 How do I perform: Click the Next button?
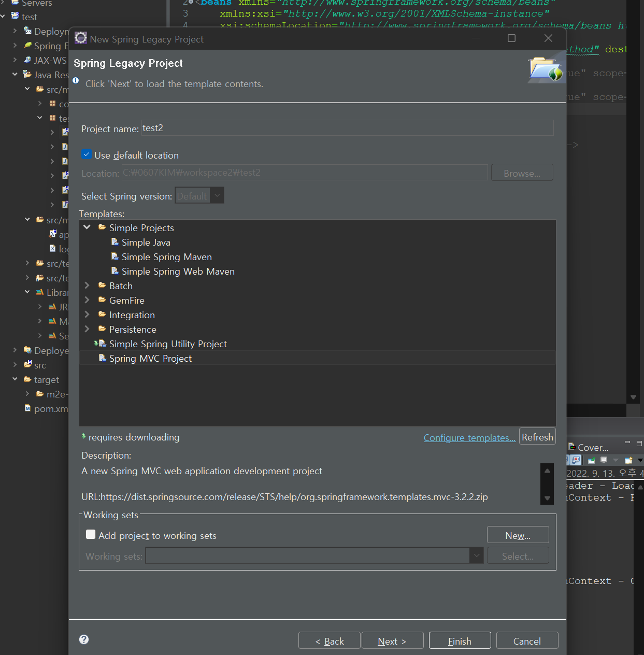[x=392, y=640]
